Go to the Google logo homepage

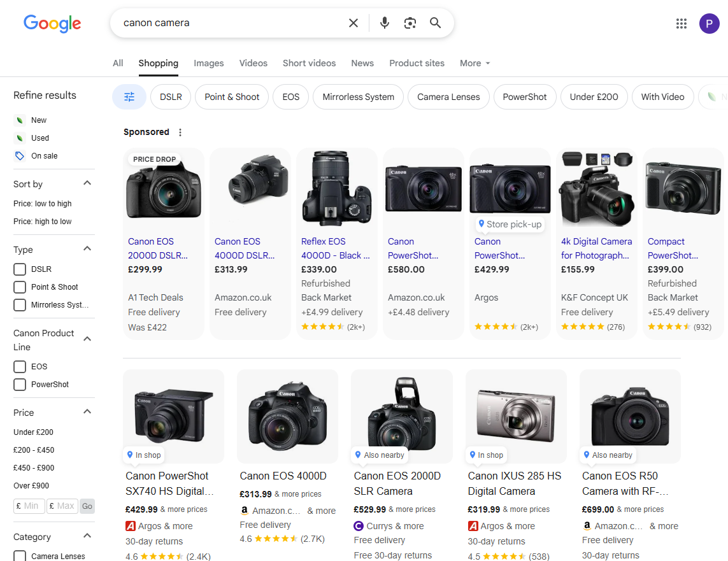tap(52, 24)
